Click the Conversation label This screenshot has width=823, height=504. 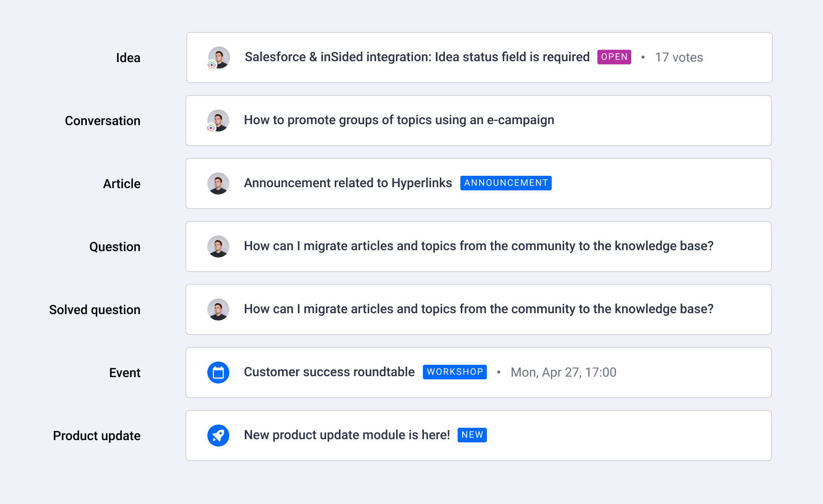(x=103, y=121)
